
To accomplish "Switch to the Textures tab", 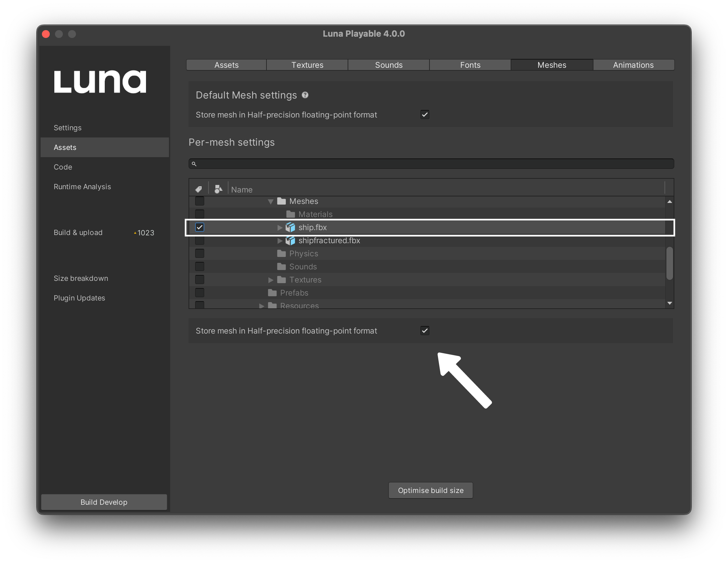I will [307, 64].
